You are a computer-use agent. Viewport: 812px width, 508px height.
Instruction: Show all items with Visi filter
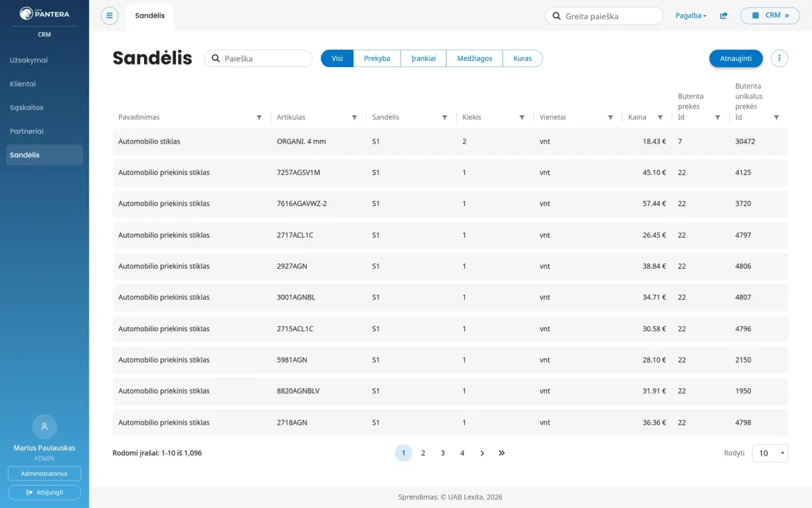[337, 58]
